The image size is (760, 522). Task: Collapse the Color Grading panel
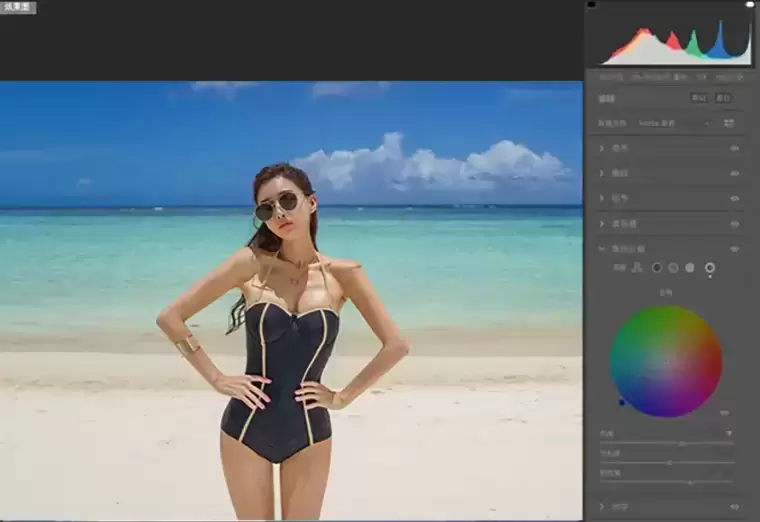pos(602,248)
